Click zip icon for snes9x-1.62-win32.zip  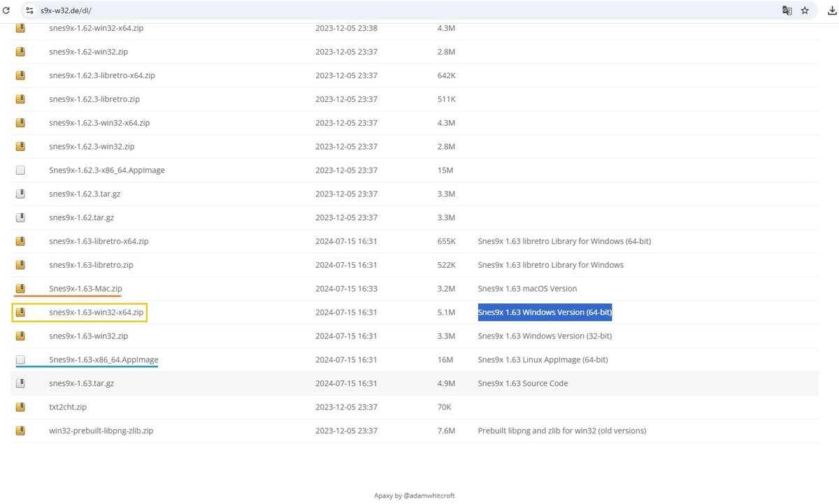point(20,52)
